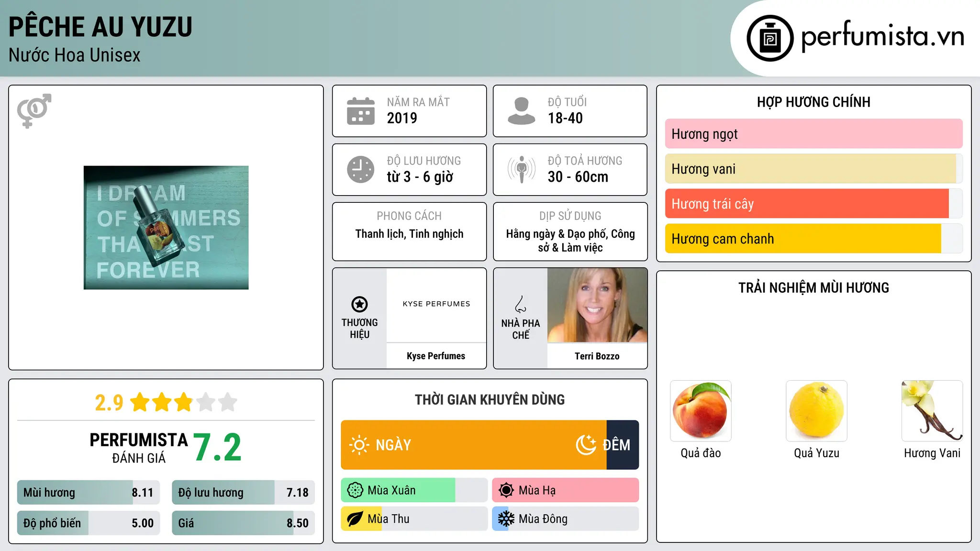Click the first gold rating star
The image size is (980, 551).
point(140,402)
